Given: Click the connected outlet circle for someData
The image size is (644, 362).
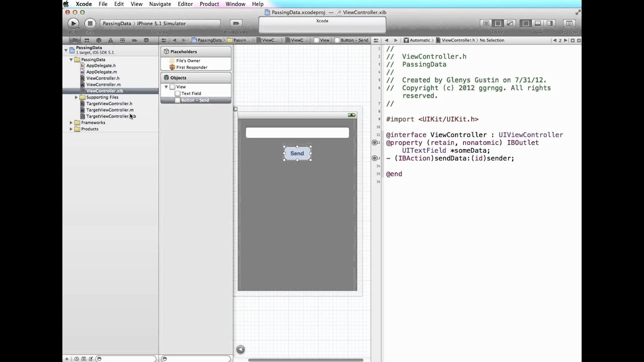Looking at the screenshot, I should (374, 143).
